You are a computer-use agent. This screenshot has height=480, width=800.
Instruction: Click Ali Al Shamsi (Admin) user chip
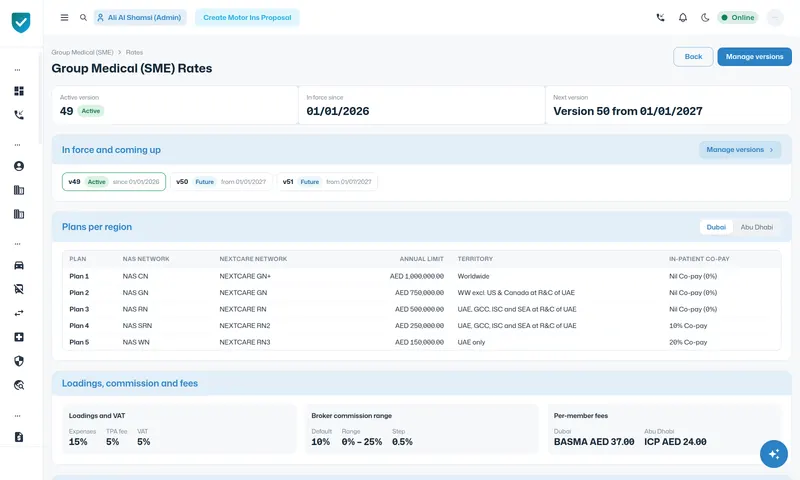[140, 17]
